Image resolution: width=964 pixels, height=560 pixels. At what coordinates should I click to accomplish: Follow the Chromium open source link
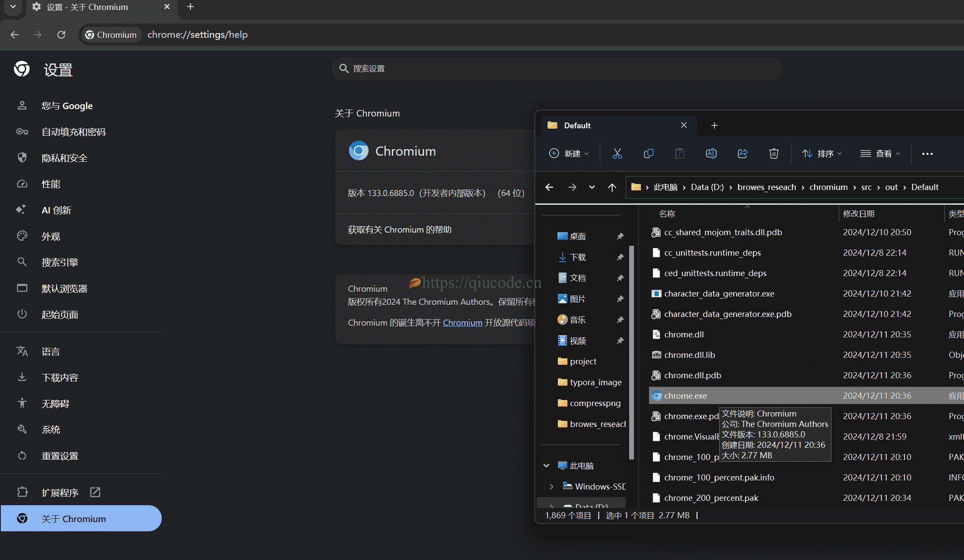click(463, 323)
